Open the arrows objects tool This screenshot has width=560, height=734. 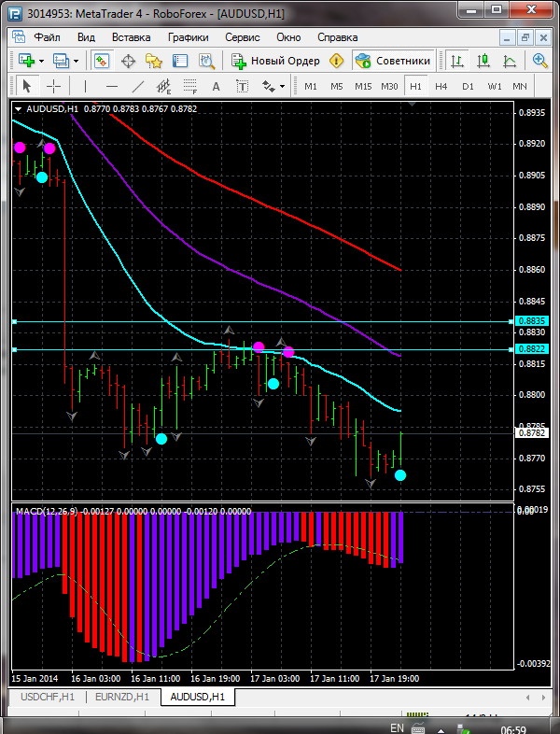pos(268,86)
